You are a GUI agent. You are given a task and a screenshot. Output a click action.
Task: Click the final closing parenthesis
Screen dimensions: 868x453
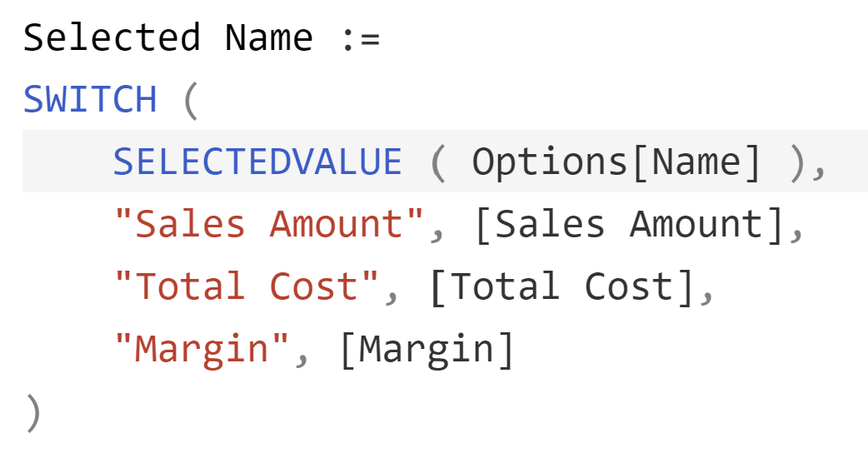(33, 413)
